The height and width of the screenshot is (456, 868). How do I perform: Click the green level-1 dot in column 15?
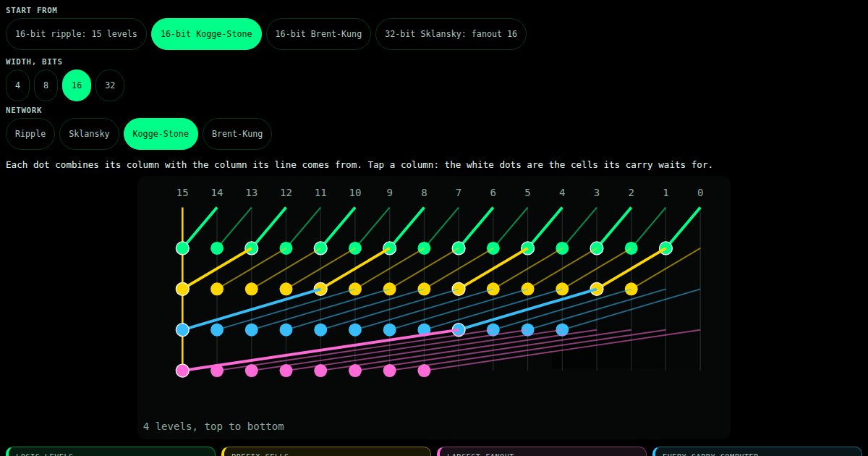click(182, 248)
